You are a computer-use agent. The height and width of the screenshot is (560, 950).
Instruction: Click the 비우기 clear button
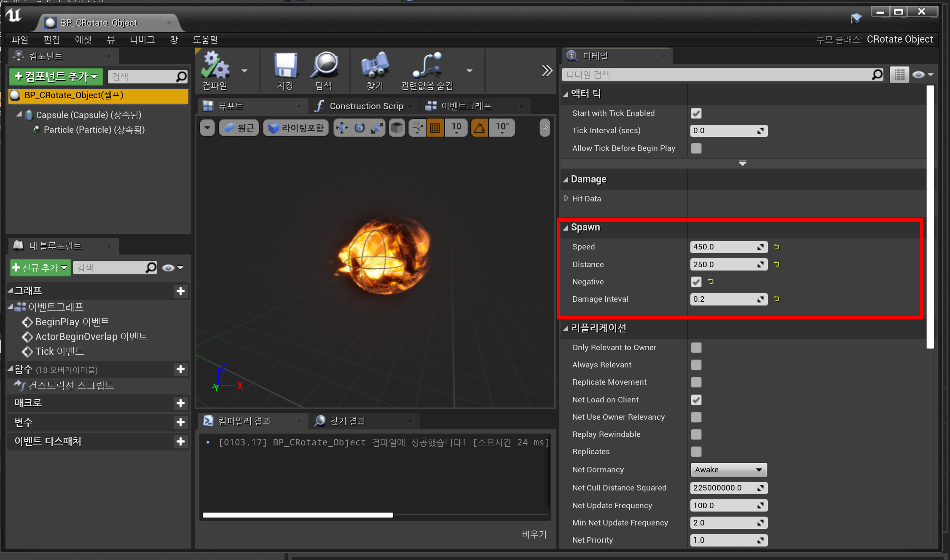click(534, 534)
